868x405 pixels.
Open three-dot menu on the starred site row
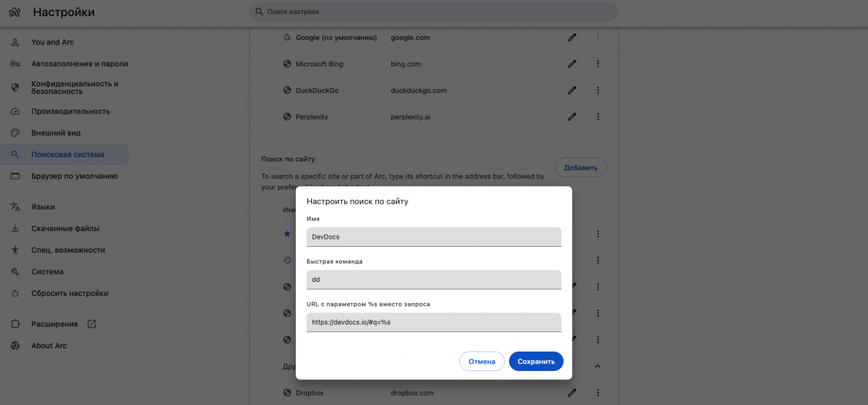click(598, 234)
